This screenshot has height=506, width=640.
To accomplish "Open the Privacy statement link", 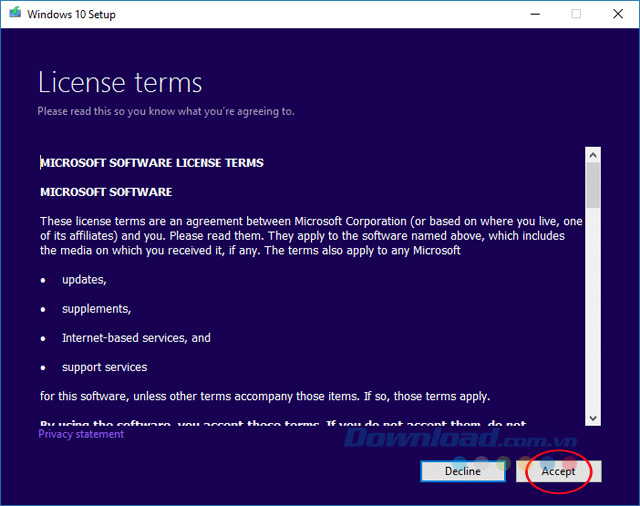I will [x=81, y=434].
